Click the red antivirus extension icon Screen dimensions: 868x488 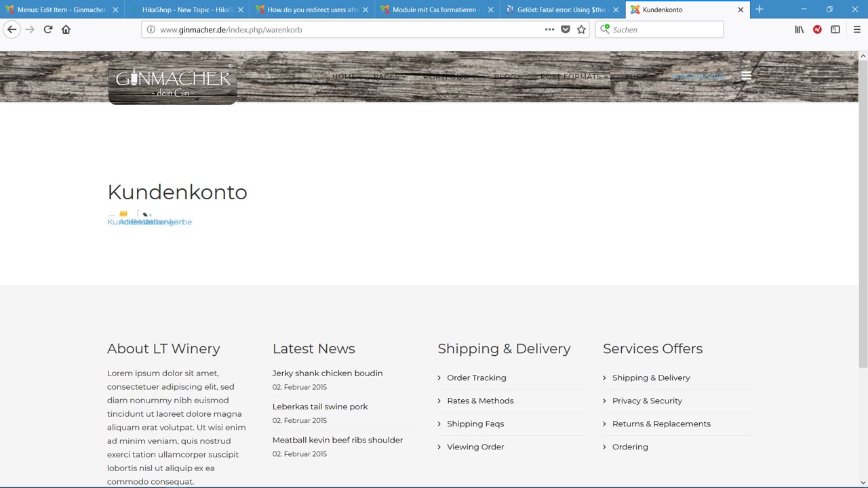click(818, 30)
